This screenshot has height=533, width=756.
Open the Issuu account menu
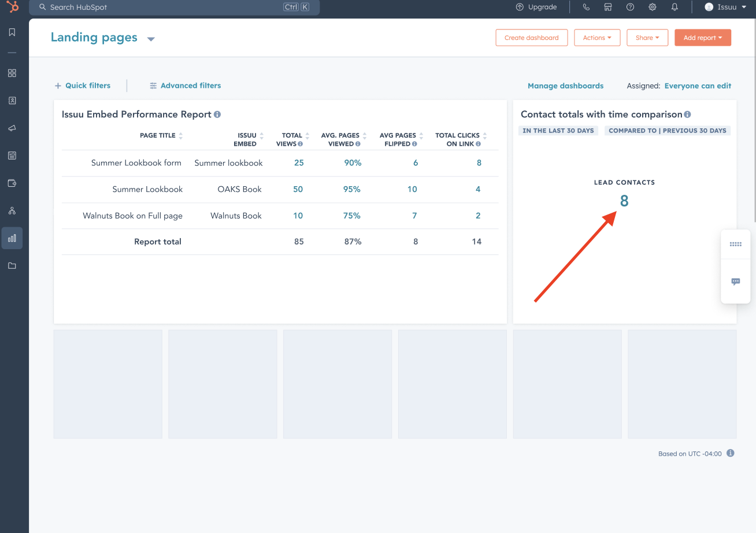point(725,7)
